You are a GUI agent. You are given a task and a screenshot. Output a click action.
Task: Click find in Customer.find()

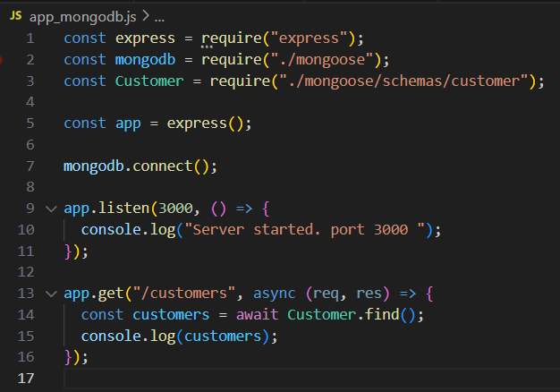click(x=382, y=315)
